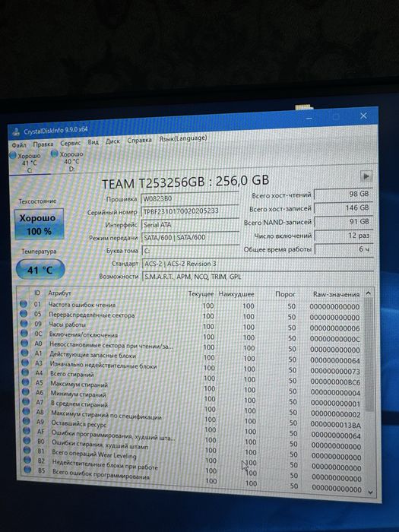This screenshot has width=399, height=532.
Task: Click the status circle for attribute A9 Оставшийся ресурс
Action: [x=26, y=421]
